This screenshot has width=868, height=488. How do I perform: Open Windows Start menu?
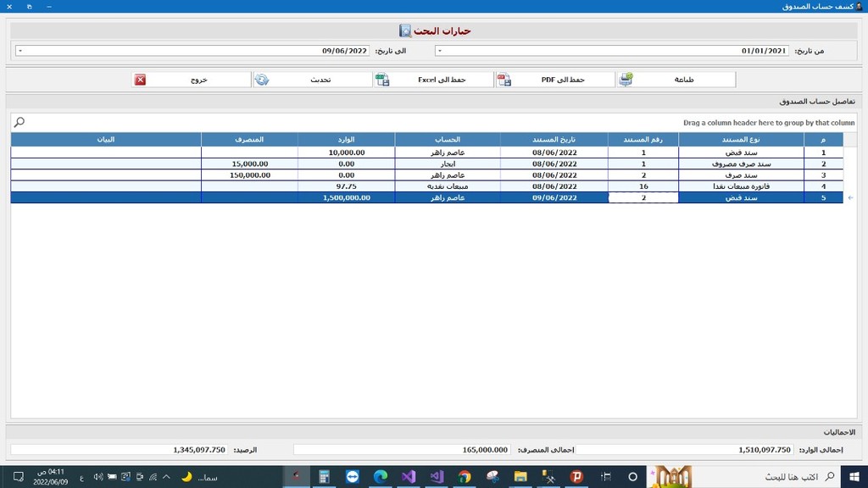pyautogui.click(x=854, y=476)
